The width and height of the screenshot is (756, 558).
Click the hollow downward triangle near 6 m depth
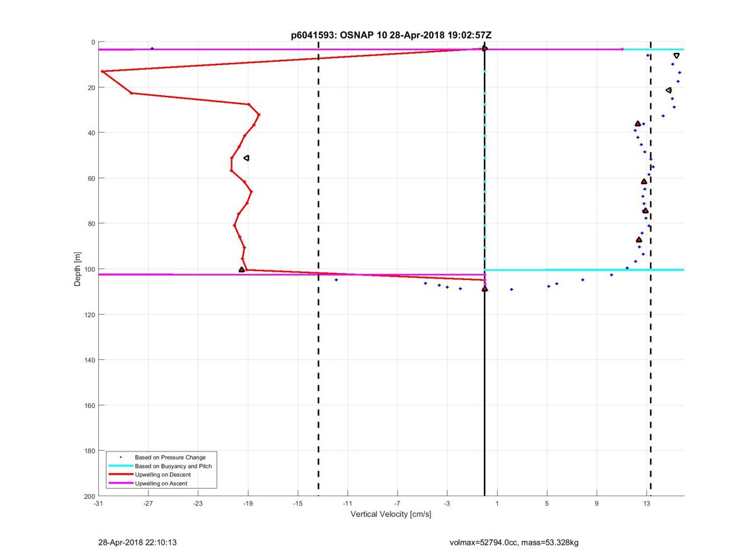click(677, 56)
